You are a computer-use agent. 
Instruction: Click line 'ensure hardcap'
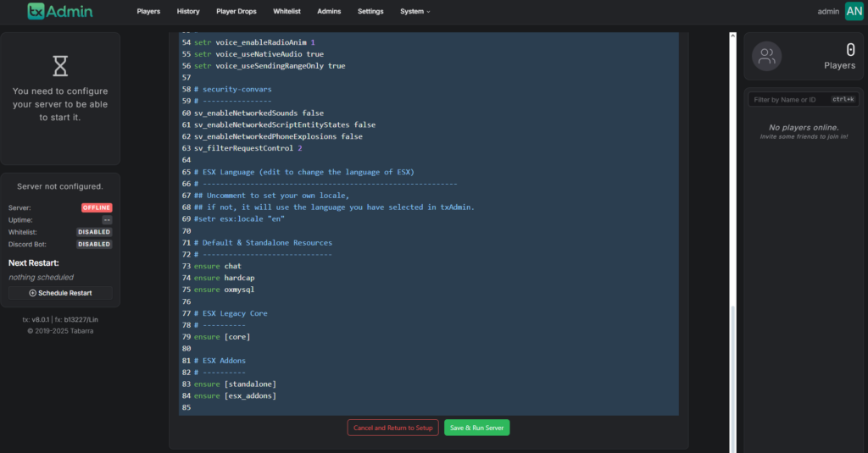pyautogui.click(x=224, y=278)
